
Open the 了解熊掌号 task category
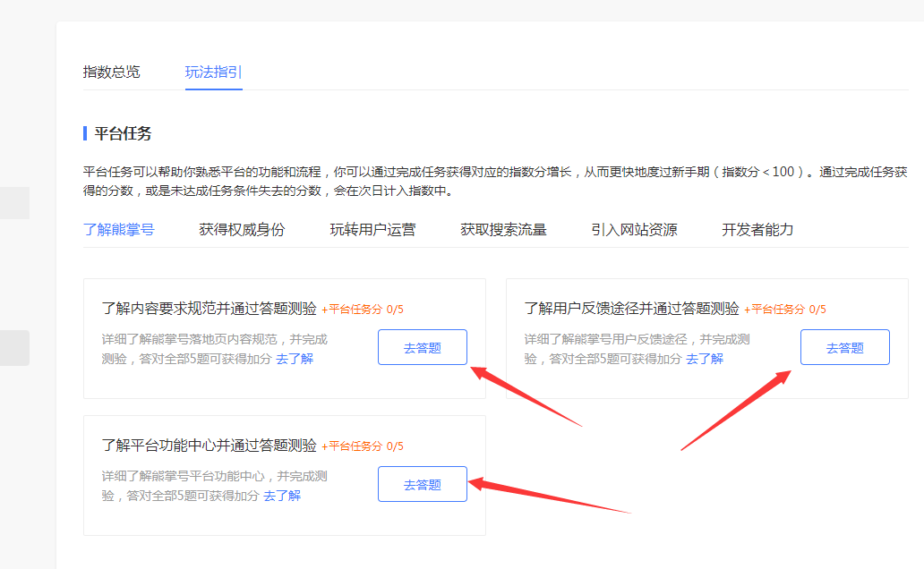coord(118,230)
